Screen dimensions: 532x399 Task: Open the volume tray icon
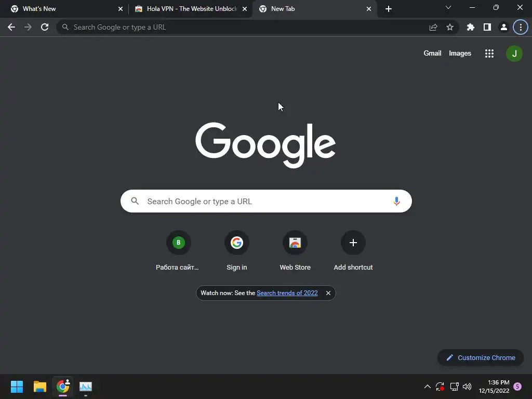tap(467, 387)
